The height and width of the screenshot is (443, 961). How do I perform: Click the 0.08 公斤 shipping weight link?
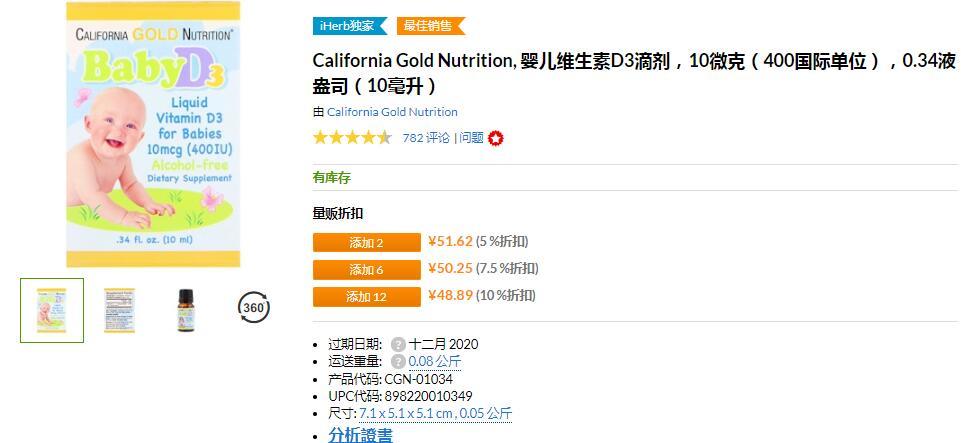435,361
